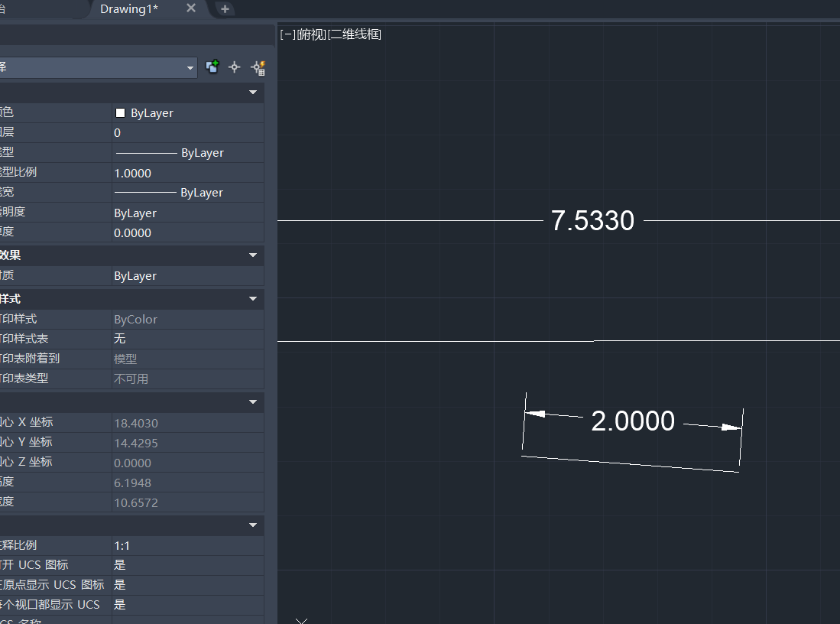Click the Select Objects crosshair icon
840x624 pixels.
click(235, 67)
